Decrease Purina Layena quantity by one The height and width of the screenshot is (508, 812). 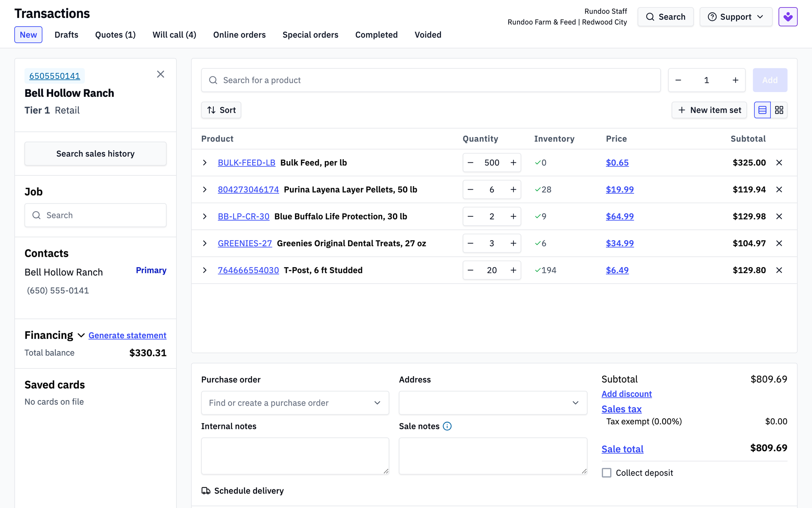point(471,190)
